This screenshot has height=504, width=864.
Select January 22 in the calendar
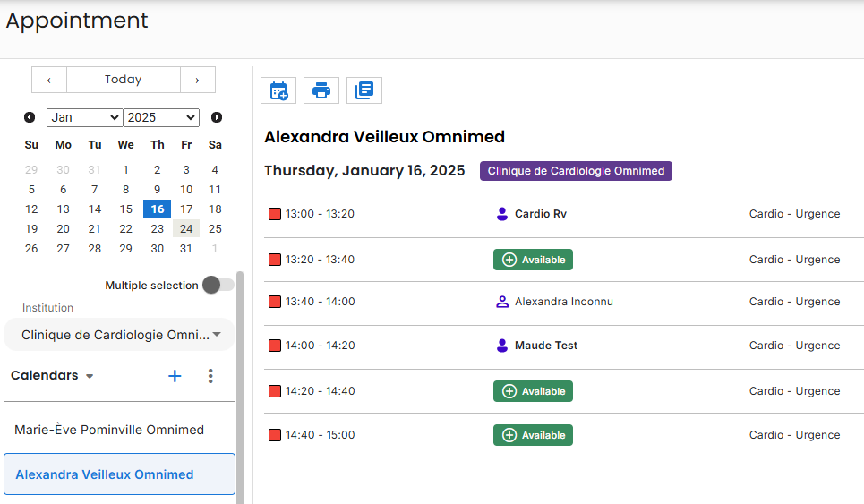tap(125, 228)
